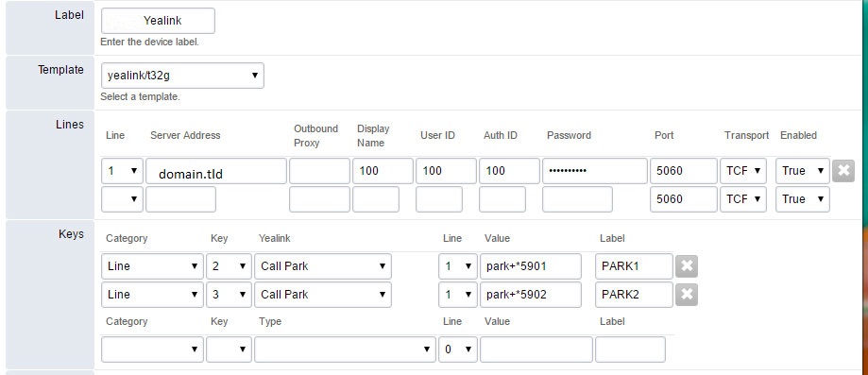868x375 pixels.
Task: Open Transport dropdown on line 1 row
Action: (743, 171)
